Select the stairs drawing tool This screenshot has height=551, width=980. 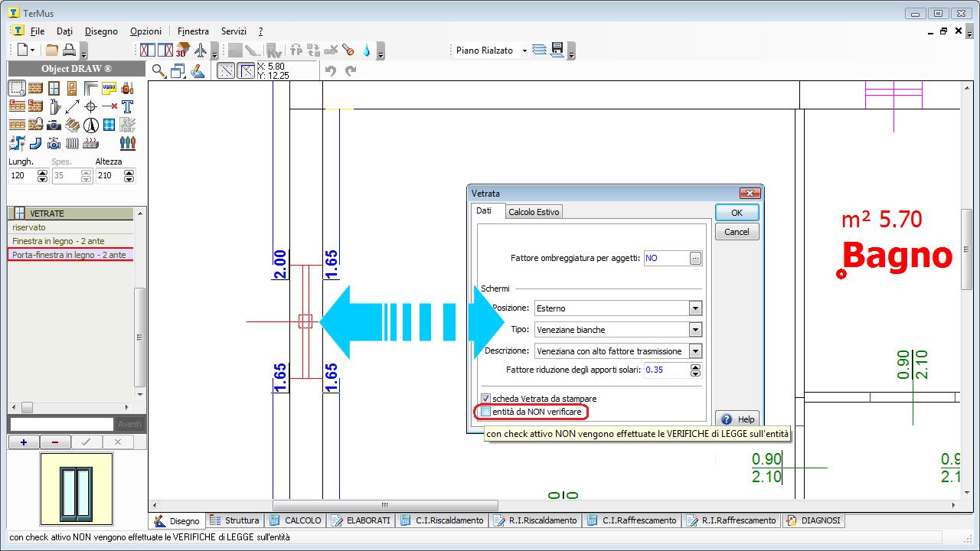(x=72, y=125)
